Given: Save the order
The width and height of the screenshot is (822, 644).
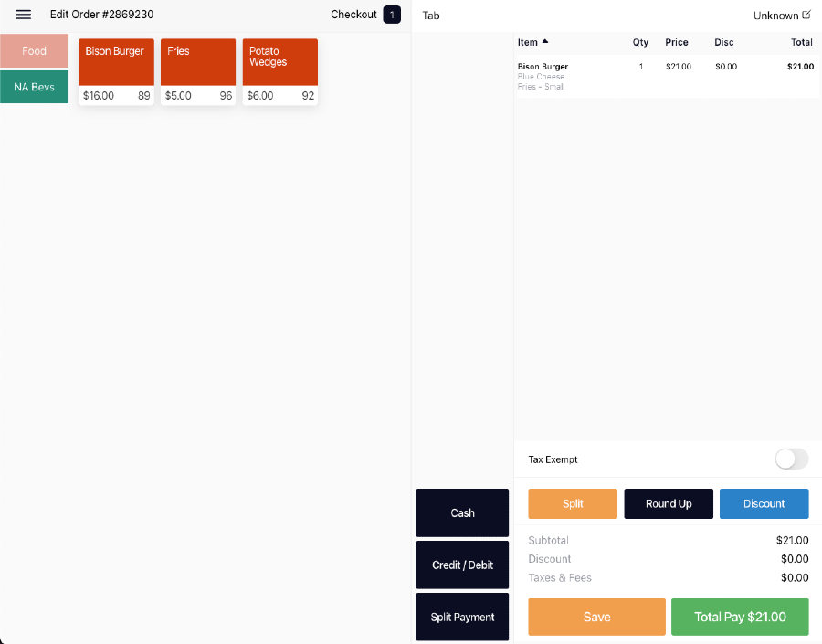Looking at the screenshot, I should [596, 617].
